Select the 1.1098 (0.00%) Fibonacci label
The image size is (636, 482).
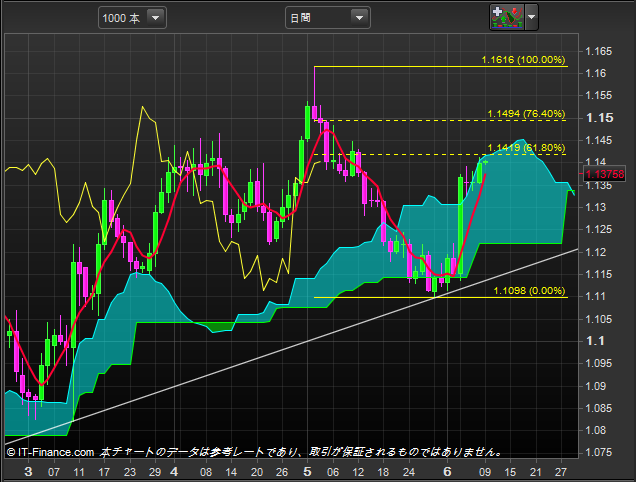coord(529,290)
